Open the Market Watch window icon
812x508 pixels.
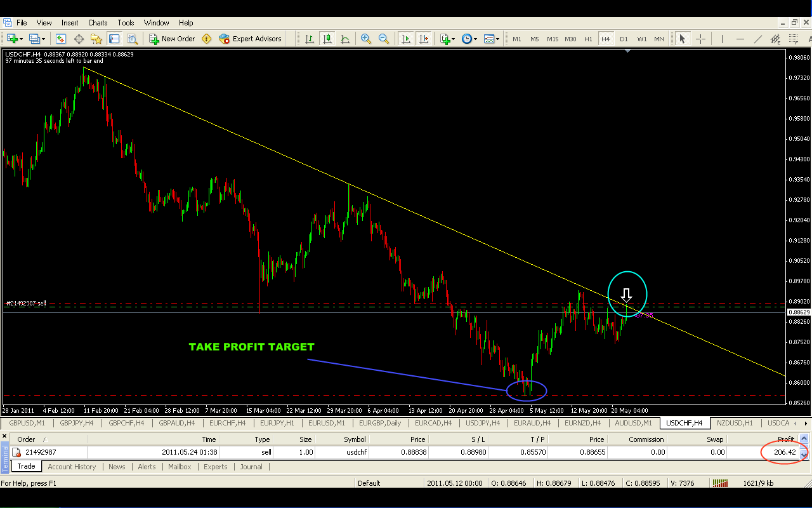61,39
